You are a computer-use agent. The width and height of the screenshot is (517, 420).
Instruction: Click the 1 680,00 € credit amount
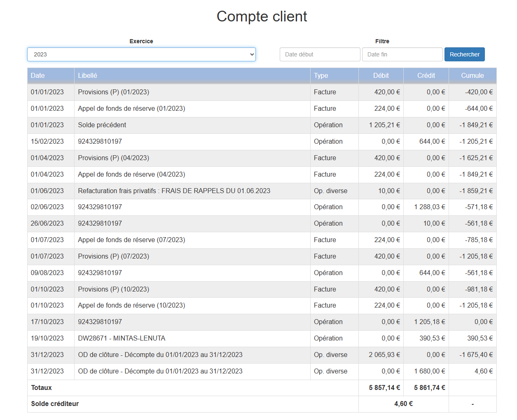pyautogui.click(x=429, y=371)
